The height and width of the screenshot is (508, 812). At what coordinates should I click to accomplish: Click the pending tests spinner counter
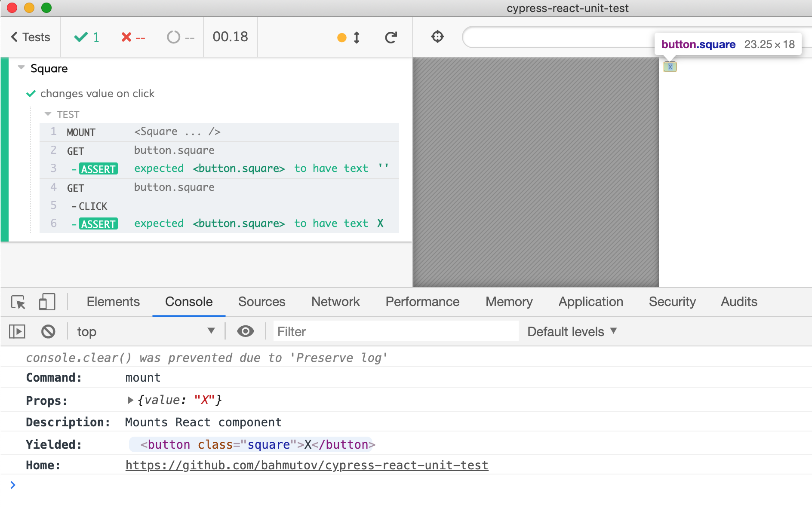(181, 37)
